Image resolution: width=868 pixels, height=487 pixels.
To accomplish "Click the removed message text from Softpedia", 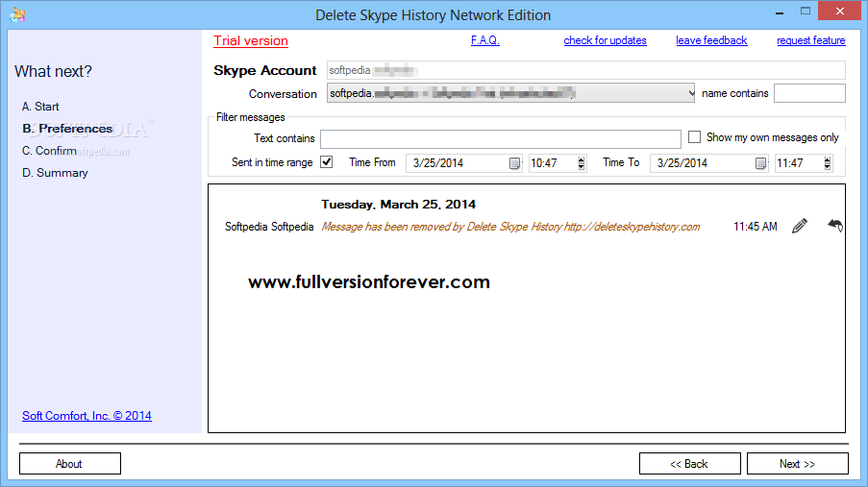I will tap(510, 227).
